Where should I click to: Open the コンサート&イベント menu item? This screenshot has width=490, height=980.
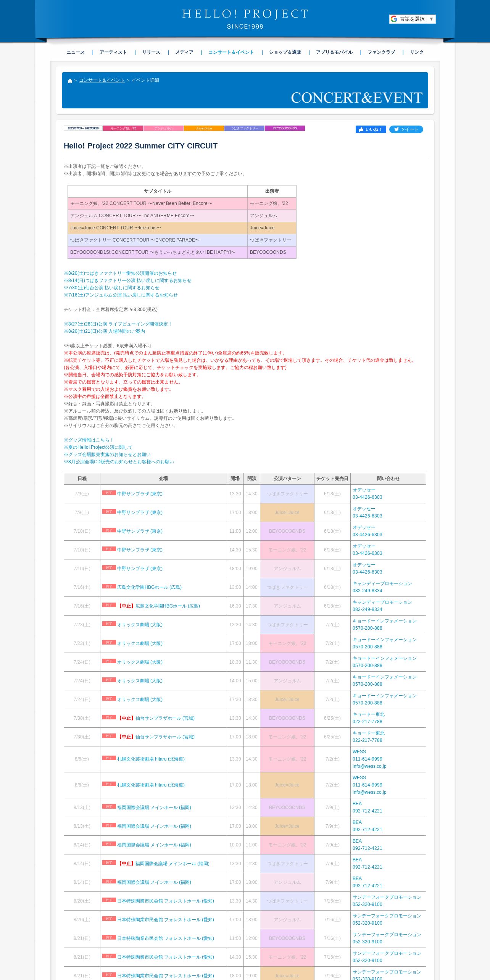click(x=231, y=52)
